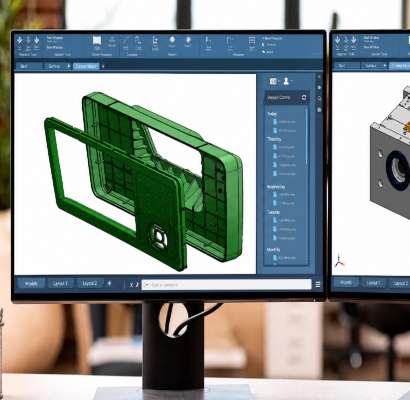Switch to Layout 2 on right monitor

(x=400, y=283)
